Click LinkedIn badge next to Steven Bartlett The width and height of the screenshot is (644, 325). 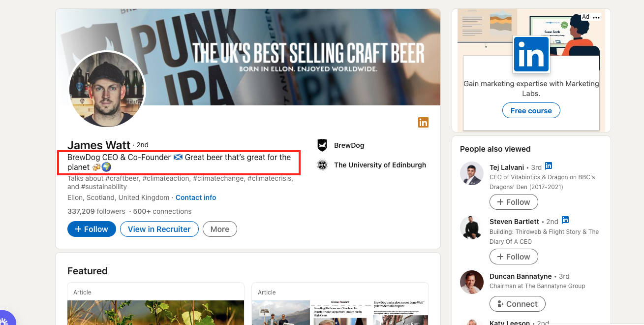pyautogui.click(x=565, y=220)
